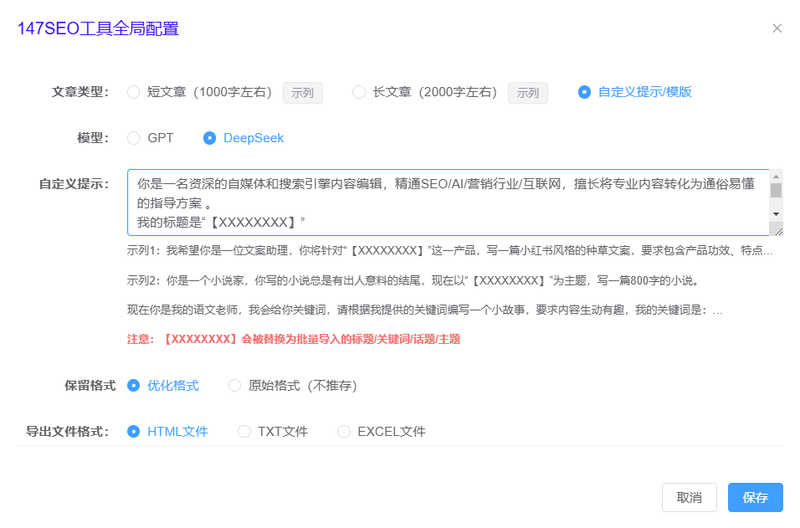Image resolution: width=800 pixels, height=528 pixels.
Task: Select 原始格式 (不推存) option
Action: (293, 386)
